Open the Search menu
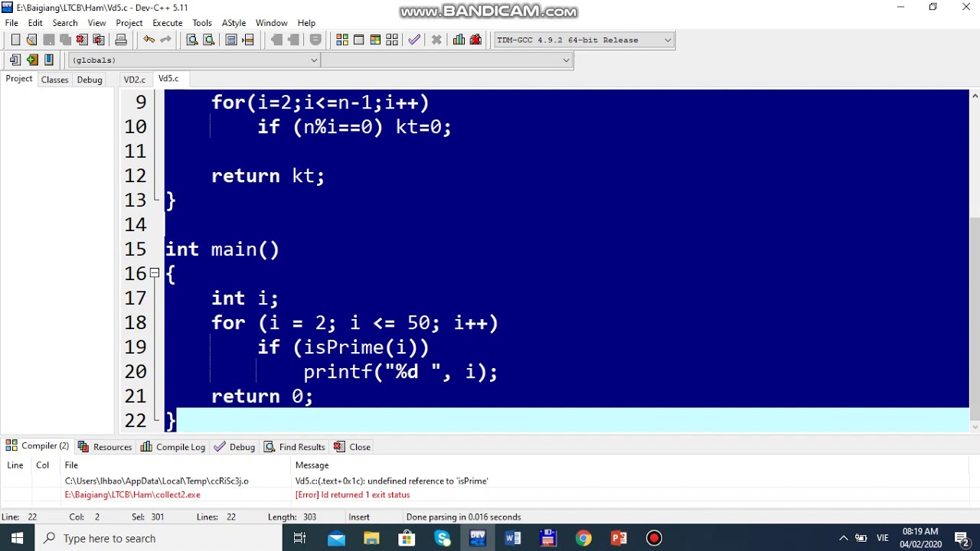The height and width of the screenshot is (551, 980). point(65,23)
